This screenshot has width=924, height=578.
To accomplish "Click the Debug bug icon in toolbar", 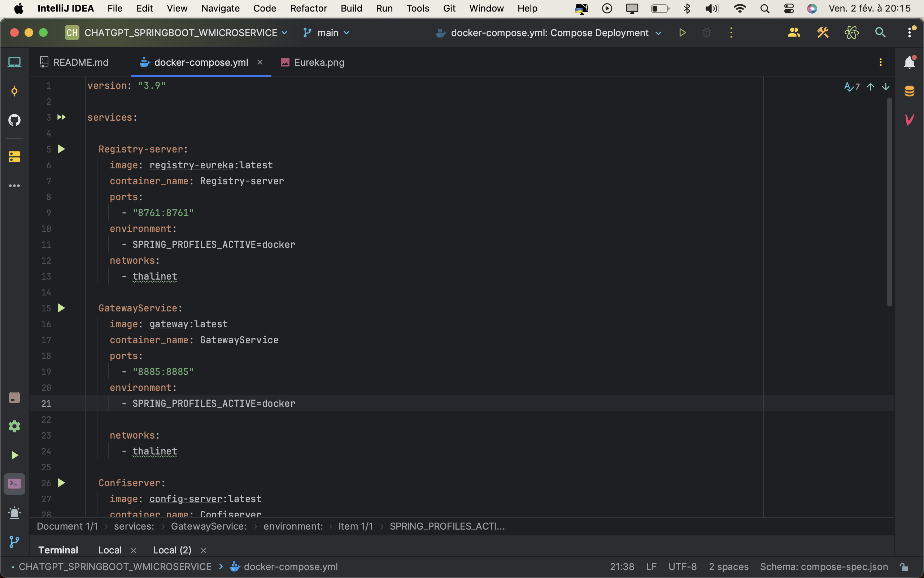I will [707, 33].
